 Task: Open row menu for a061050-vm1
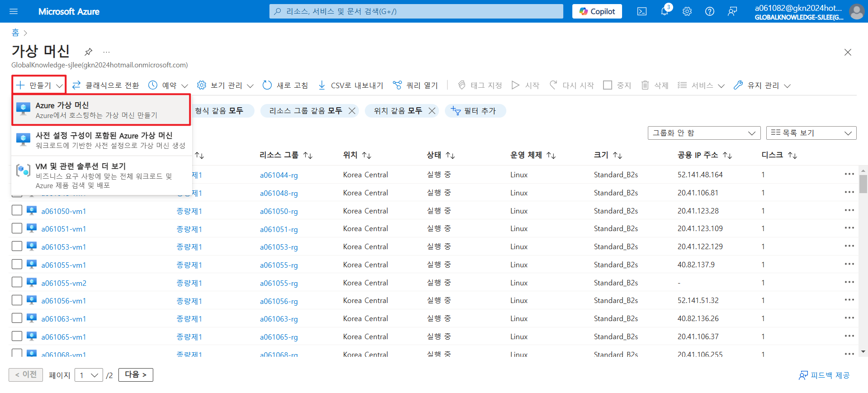(x=849, y=210)
